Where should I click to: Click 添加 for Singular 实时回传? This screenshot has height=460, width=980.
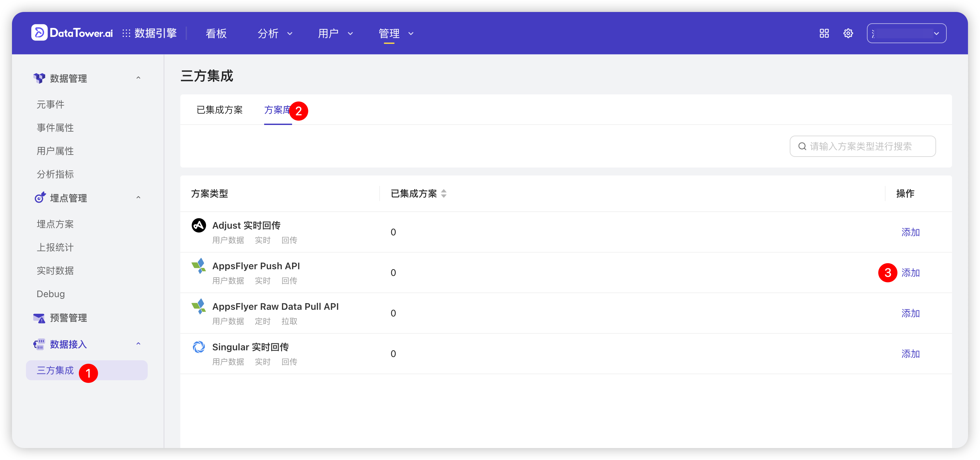click(910, 354)
